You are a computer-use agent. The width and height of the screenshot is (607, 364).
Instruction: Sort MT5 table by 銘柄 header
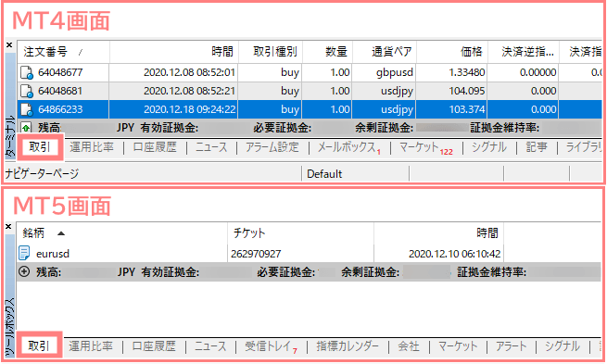[x=122, y=232]
